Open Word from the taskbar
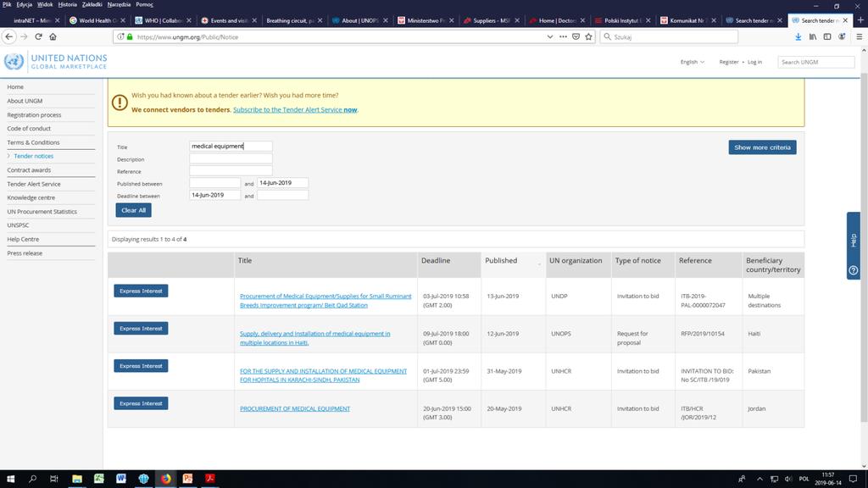This screenshot has width=868, height=488. pos(121,479)
